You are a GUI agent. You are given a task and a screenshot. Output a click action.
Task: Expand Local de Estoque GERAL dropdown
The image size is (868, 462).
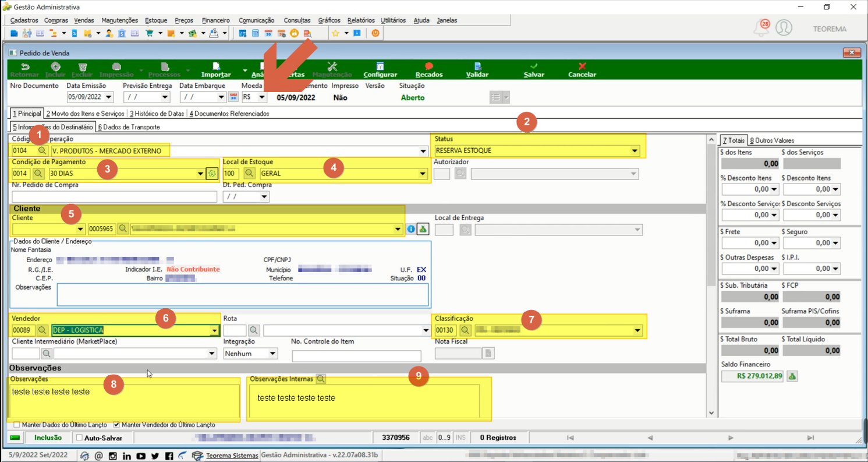[423, 174]
